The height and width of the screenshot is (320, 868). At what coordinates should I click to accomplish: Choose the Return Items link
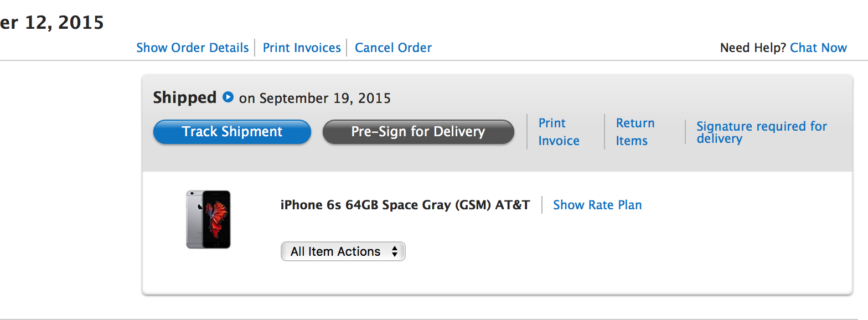(635, 132)
